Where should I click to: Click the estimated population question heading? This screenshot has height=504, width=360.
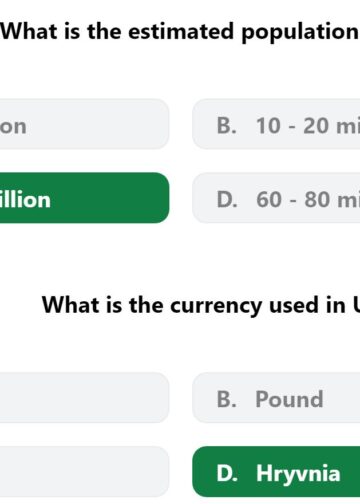tap(180, 33)
